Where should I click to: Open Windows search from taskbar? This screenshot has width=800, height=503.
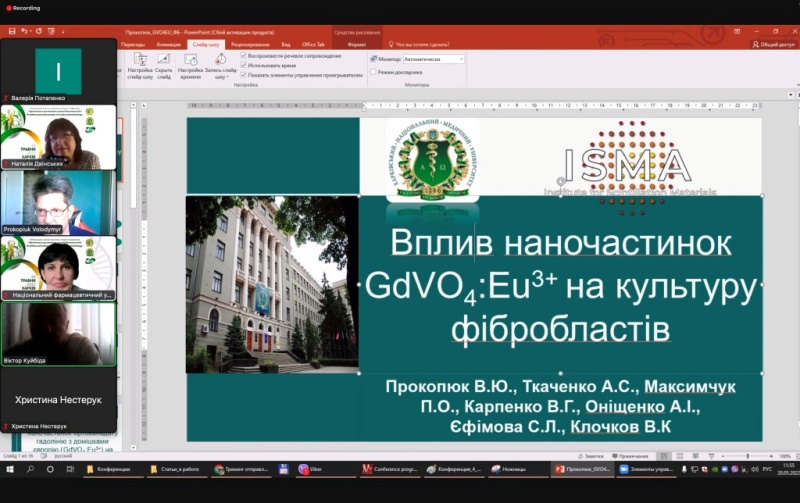tap(31, 469)
